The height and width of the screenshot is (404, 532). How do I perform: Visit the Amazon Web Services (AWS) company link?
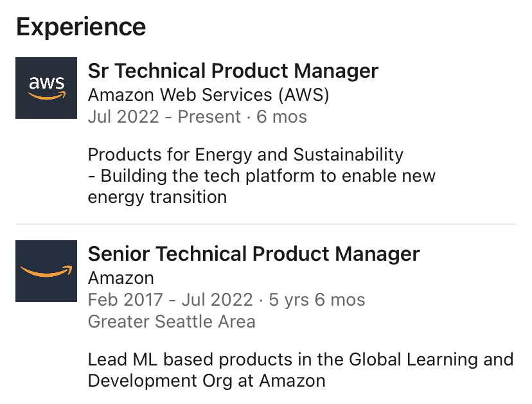click(208, 94)
